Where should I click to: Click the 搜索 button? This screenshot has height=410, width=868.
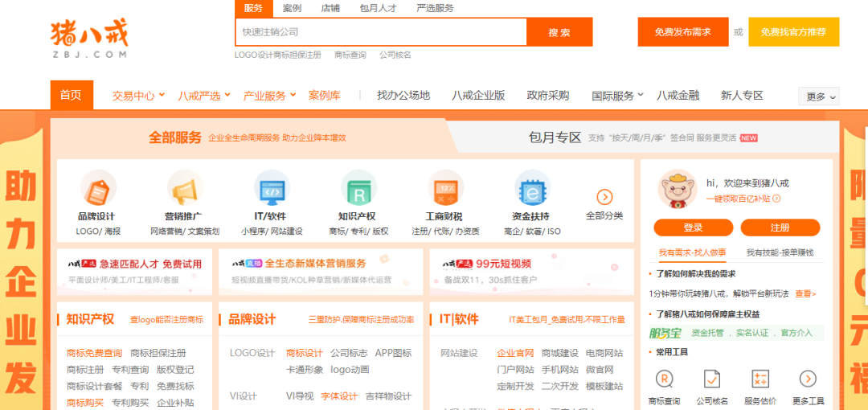pos(559,32)
